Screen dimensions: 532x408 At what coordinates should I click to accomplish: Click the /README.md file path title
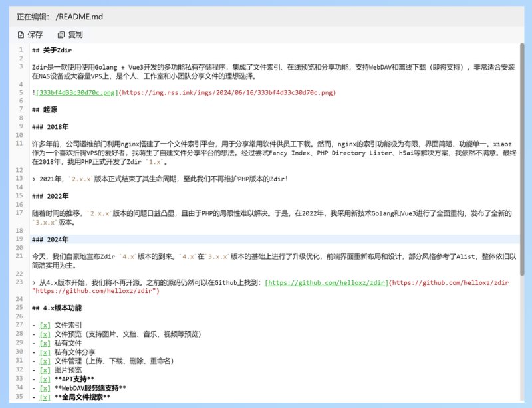pyautogui.click(x=79, y=17)
